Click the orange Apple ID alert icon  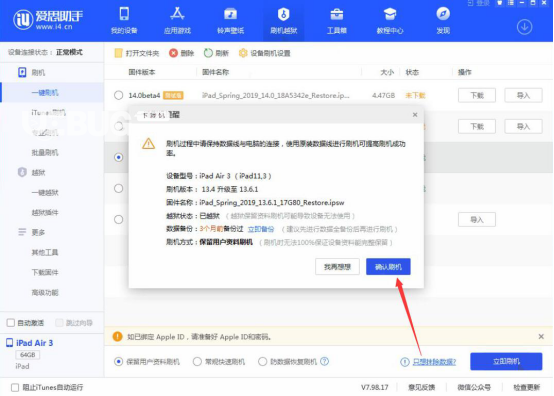click(117, 337)
